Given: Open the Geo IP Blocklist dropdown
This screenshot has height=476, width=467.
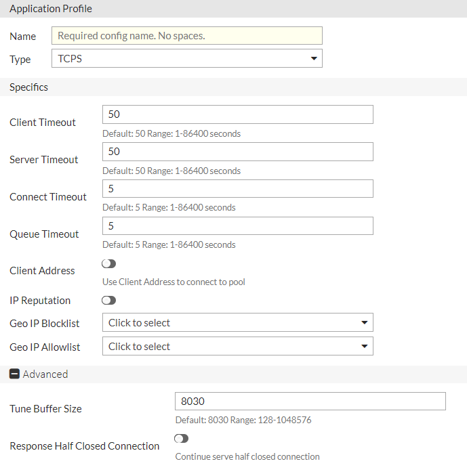Looking at the screenshot, I should pyautogui.click(x=237, y=323).
